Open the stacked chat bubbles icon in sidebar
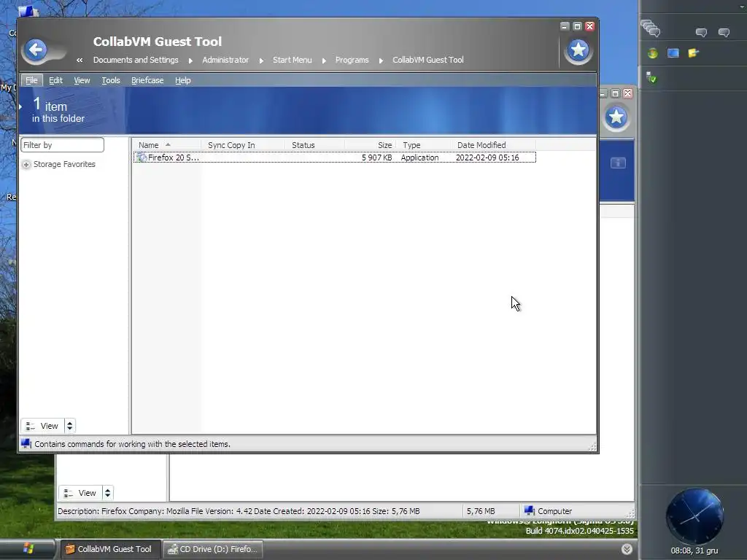The width and height of the screenshot is (747, 560). pos(650,28)
